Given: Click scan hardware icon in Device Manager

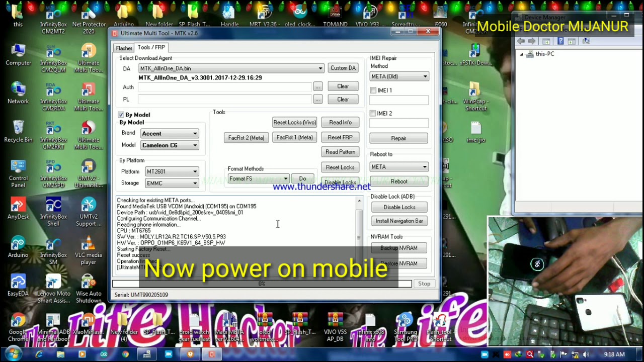Looking at the screenshot, I should pos(586,41).
